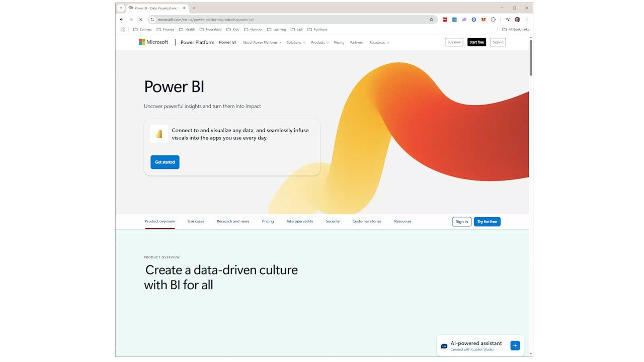This screenshot has width=644, height=362.
Task: Open the Learning bookmarks folder
Action: point(277,30)
